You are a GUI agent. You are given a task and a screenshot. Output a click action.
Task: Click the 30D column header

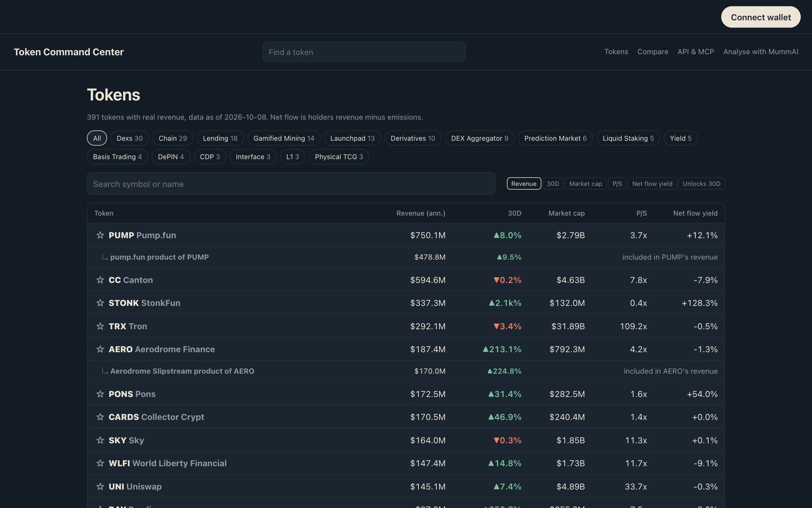click(515, 213)
